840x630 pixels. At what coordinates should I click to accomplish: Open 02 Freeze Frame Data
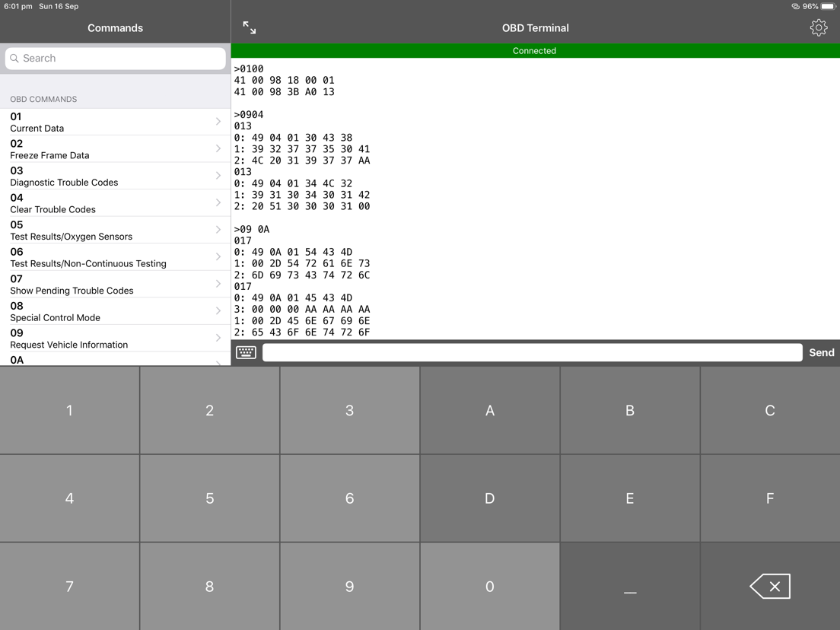115,149
